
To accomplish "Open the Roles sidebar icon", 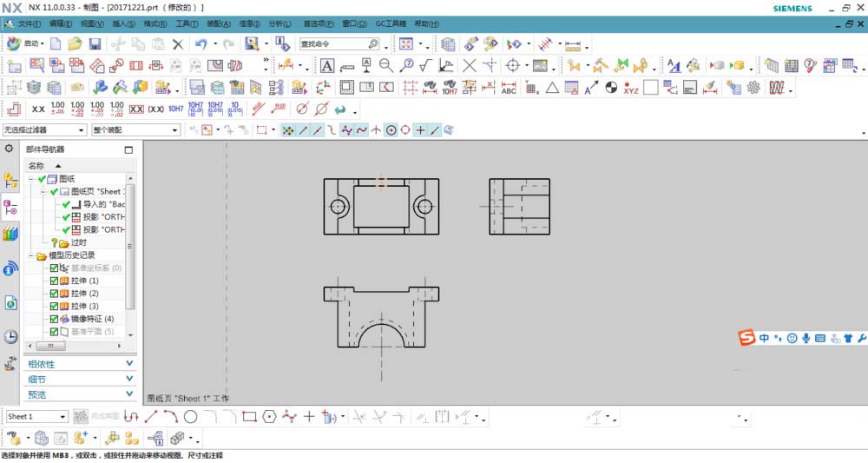I will click(x=10, y=363).
